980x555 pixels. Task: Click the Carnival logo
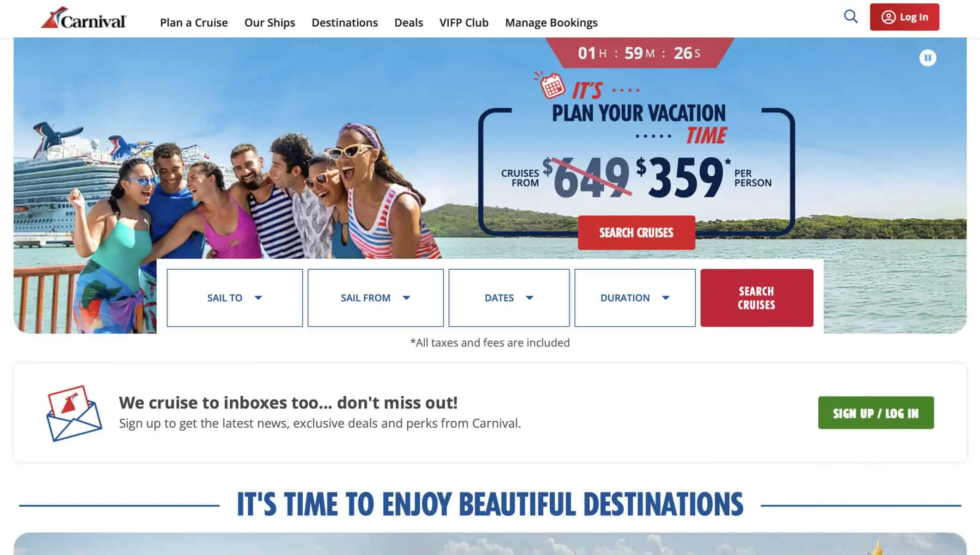(84, 18)
